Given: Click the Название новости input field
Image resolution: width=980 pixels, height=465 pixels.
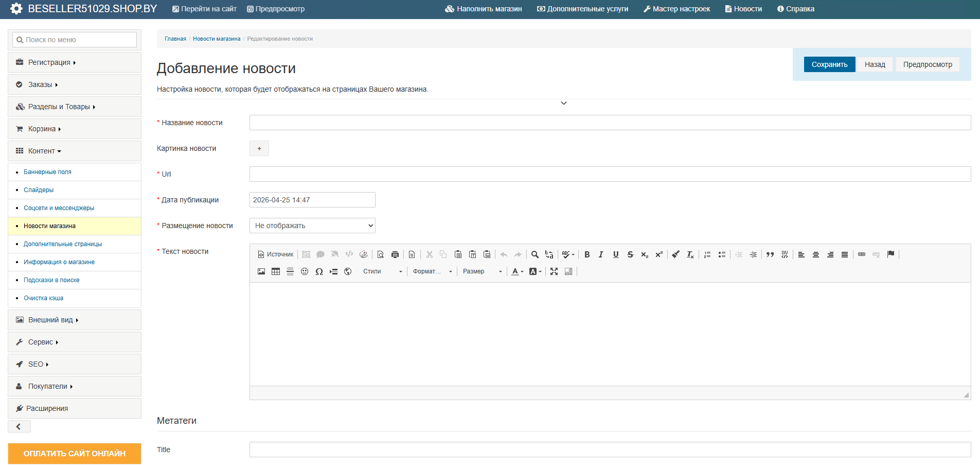Looking at the screenshot, I should 610,123.
